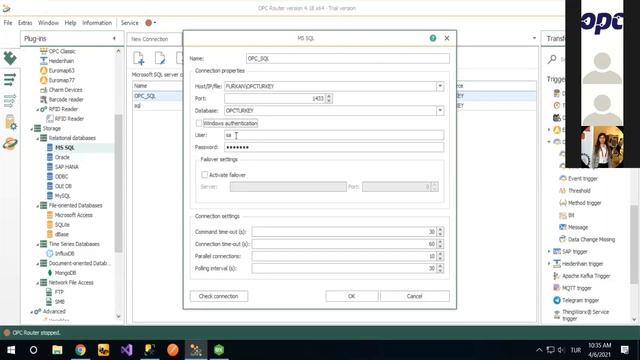Screen dimensions: 640x360
Task: Open File Explorer from taskbar
Action: point(57,350)
